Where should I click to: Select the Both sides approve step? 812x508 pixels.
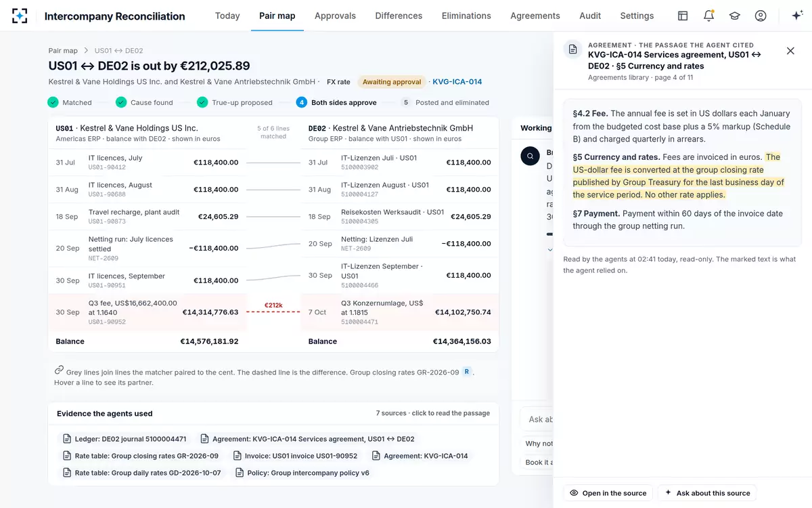[336, 102]
